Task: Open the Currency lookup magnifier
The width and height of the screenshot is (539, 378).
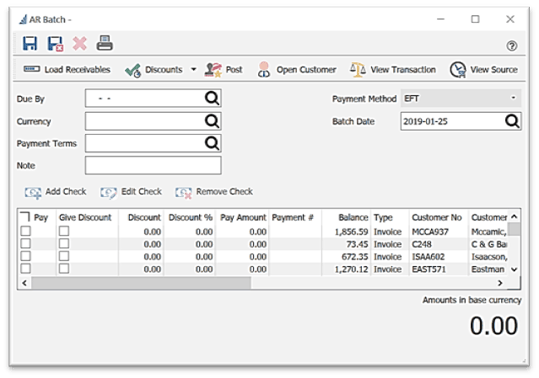Action: coord(212,121)
